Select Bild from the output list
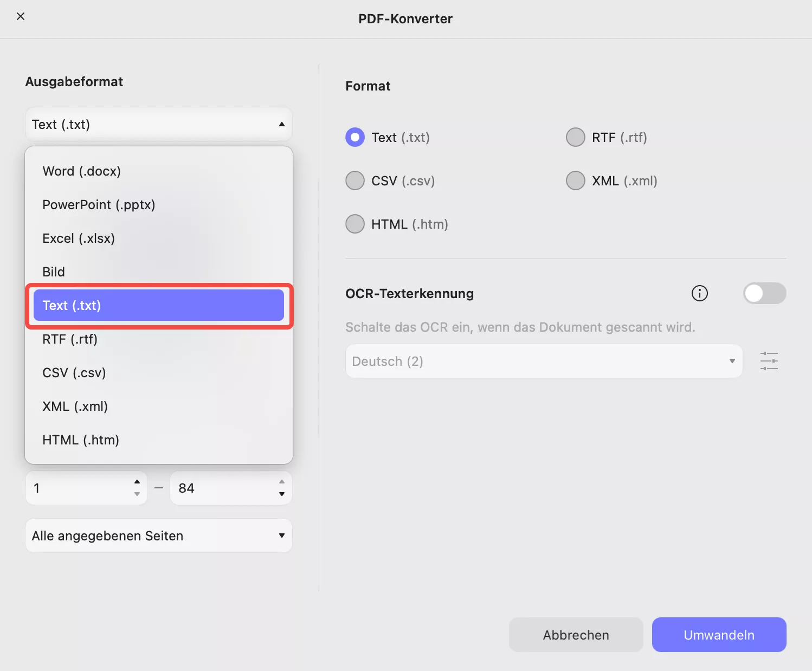The image size is (812, 671). point(54,272)
